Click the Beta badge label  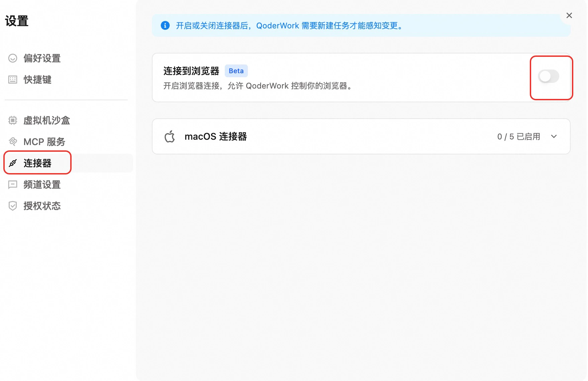236,71
